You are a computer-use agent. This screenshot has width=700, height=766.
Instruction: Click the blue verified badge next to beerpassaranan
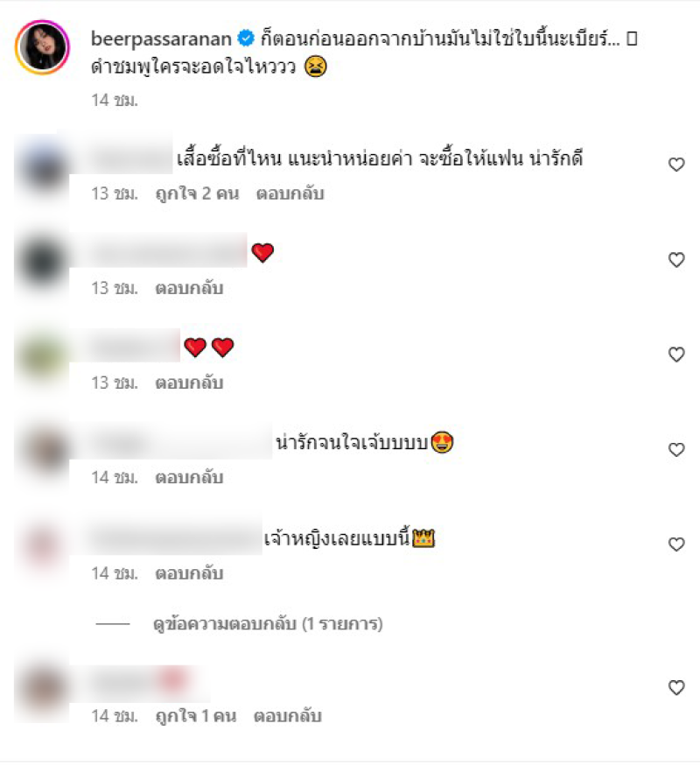pyautogui.click(x=246, y=39)
